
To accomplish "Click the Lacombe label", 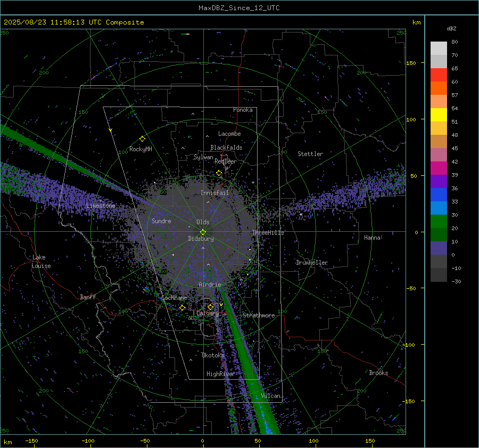I will (x=229, y=134).
